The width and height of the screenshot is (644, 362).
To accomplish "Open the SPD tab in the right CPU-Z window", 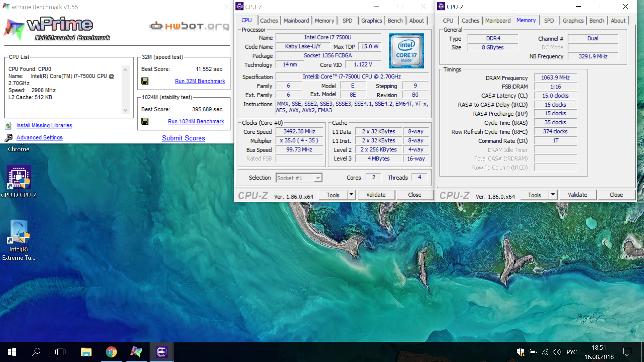I will pyautogui.click(x=549, y=20).
